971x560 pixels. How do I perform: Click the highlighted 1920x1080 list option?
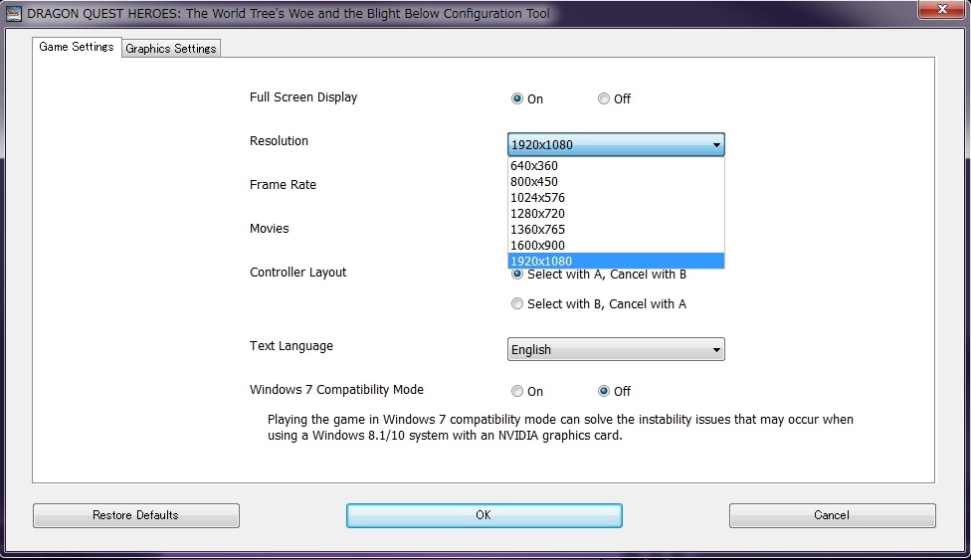[x=541, y=262]
